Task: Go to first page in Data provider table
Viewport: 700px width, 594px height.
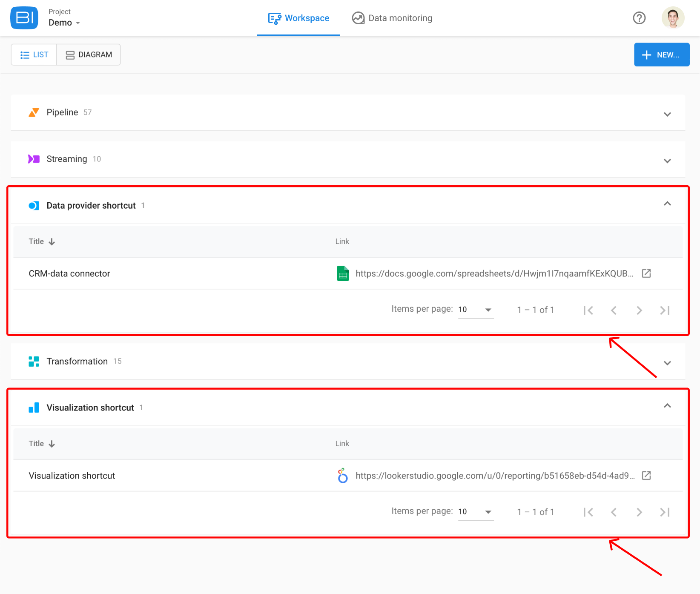Action: (x=588, y=310)
